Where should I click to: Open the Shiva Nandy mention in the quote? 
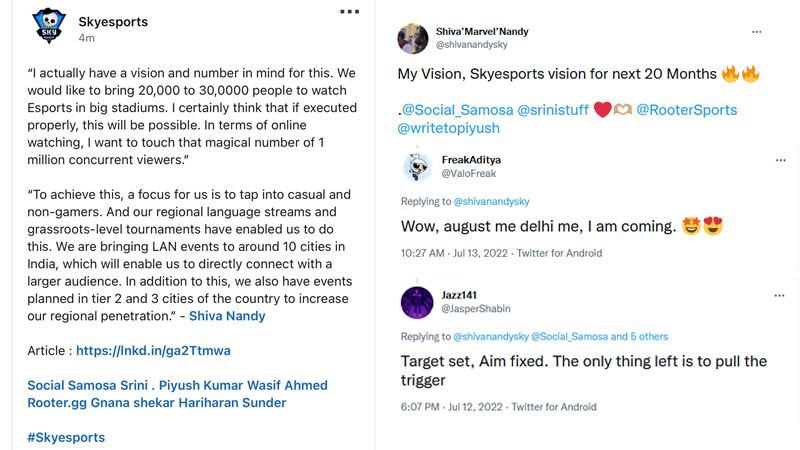click(227, 316)
